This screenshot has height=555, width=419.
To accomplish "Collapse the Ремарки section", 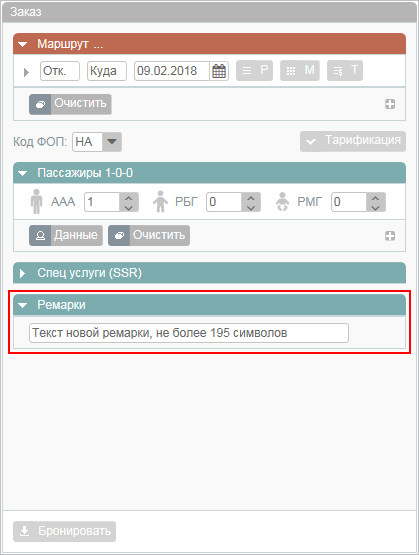I will click(23, 305).
